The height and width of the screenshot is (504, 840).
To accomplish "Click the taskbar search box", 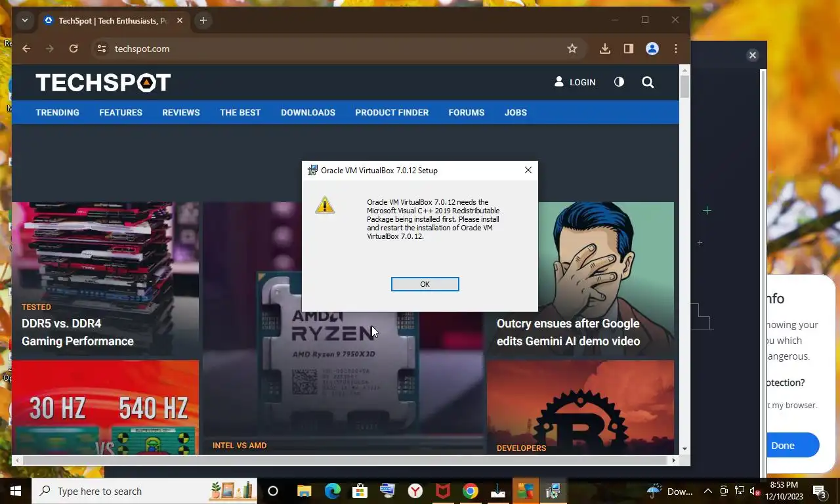I will pos(144,491).
